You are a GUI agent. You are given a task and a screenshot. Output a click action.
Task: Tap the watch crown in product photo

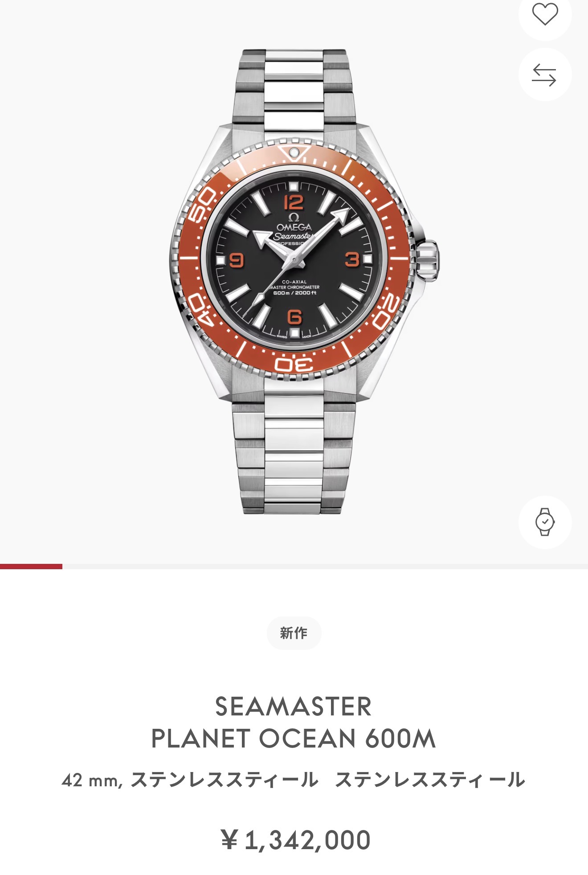pyautogui.click(x=428, y=260)
